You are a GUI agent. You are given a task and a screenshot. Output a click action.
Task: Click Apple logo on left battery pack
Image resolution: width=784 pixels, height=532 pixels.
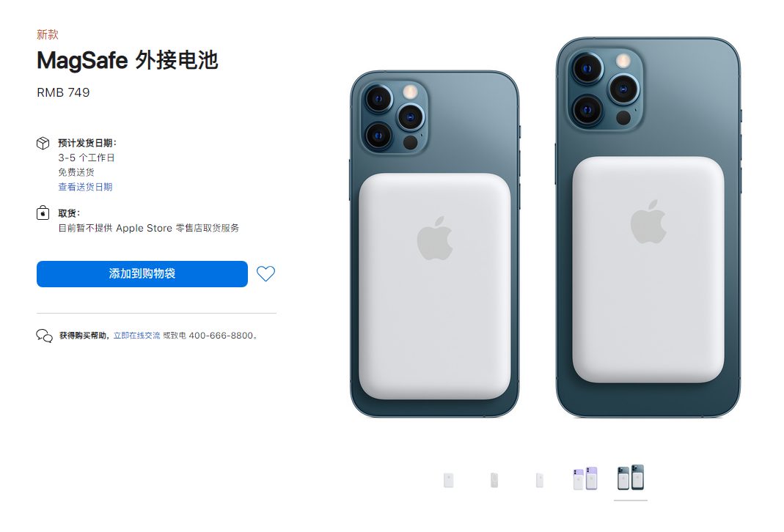click(434, 238)
